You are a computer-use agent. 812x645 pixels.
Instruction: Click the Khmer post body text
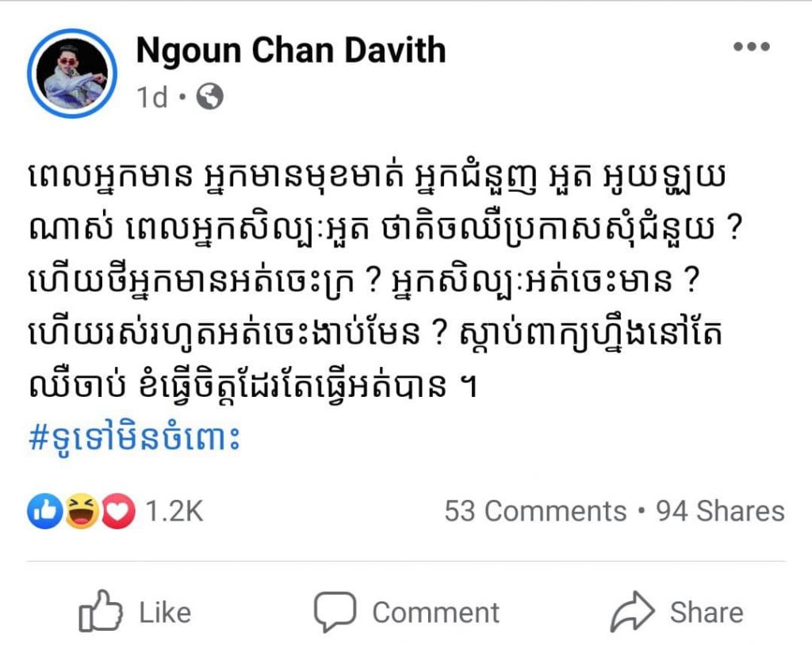tap(386, 282)
